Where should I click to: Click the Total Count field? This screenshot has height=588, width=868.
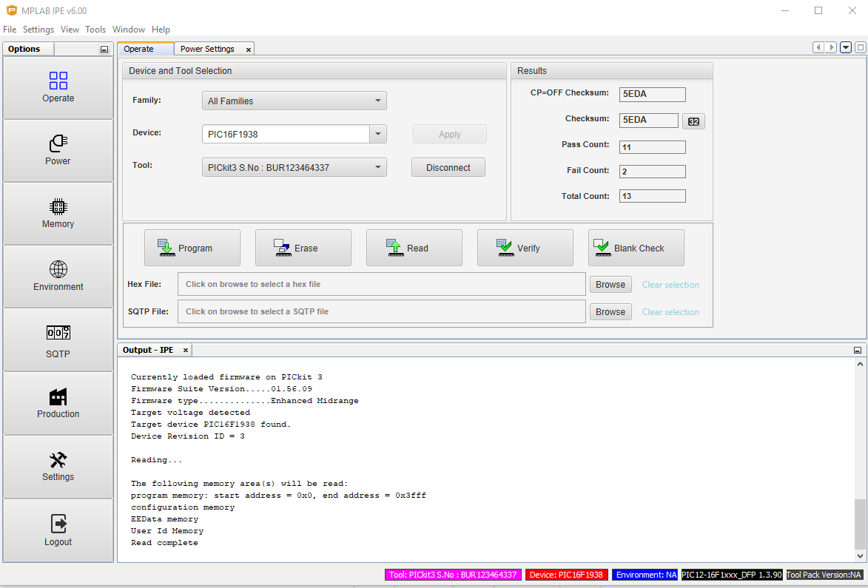(x=652, y=196)
